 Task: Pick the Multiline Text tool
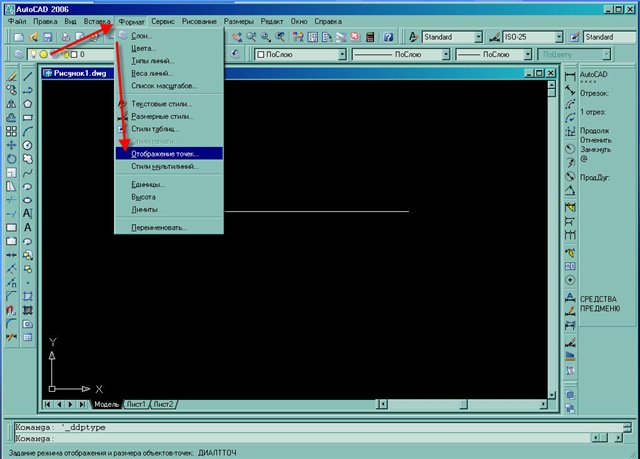pyautogui.click(x=28, y=213)
